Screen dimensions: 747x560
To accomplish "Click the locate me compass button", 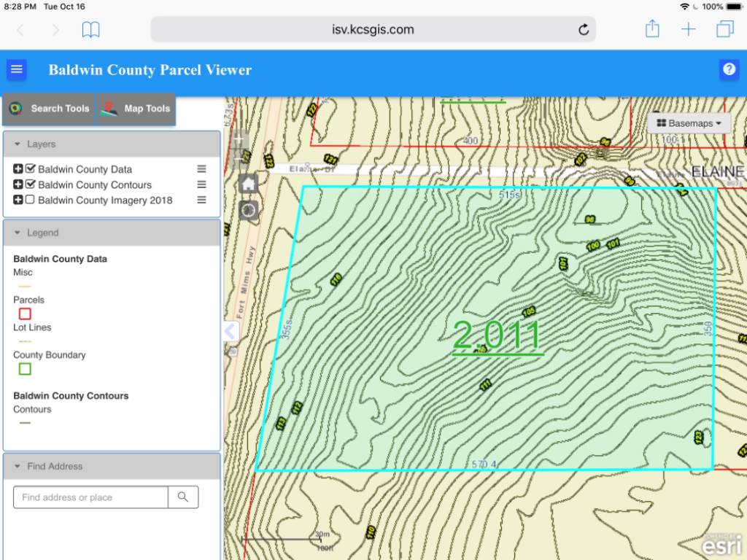I will (248, 210).
